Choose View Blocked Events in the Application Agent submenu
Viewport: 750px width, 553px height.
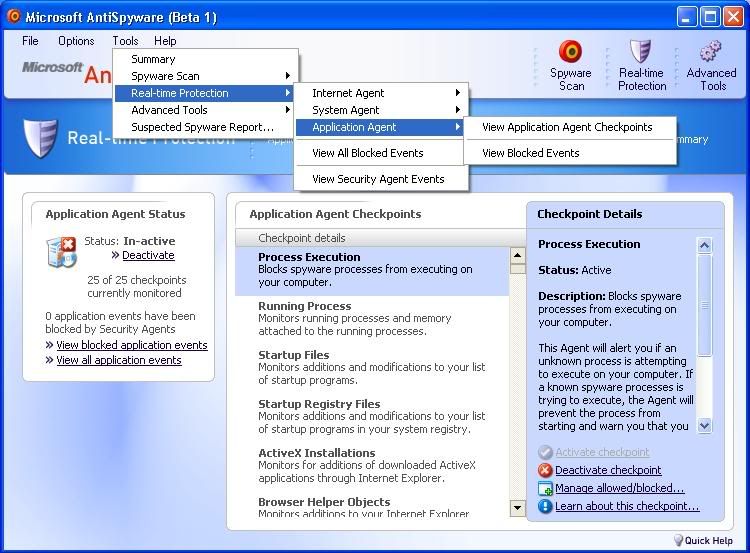click(570, 153)
